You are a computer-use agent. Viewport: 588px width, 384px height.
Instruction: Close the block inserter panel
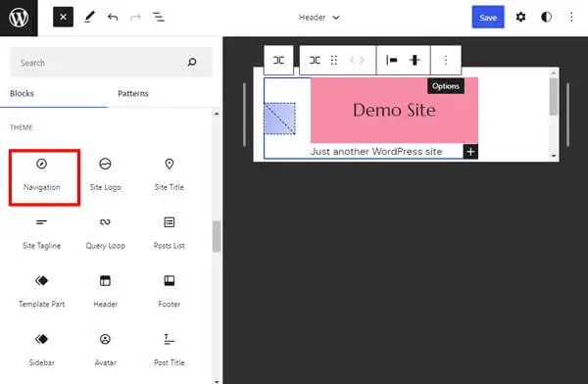(x=63, y=18)
